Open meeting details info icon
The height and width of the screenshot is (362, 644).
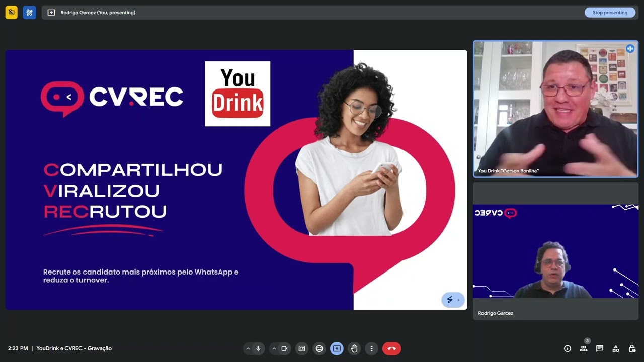pyautogui.click(x=568, y=348)
